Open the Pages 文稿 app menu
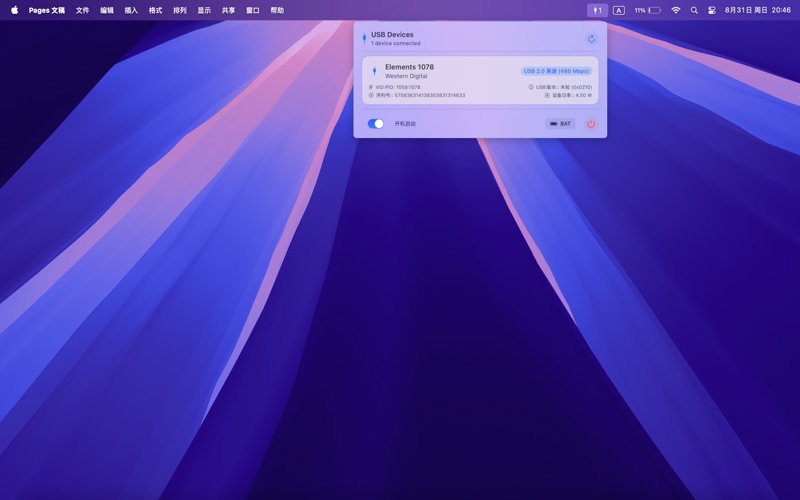The height and width of the screenshot is (500, 800). pyautogui.click(x=47, y=10)
